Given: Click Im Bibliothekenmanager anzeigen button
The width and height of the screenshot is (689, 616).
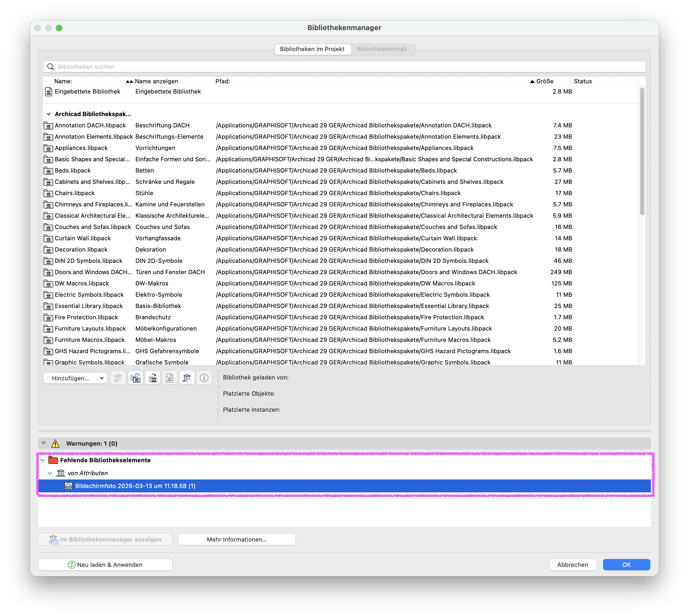Looking at the screenshot, I should 105,539.
